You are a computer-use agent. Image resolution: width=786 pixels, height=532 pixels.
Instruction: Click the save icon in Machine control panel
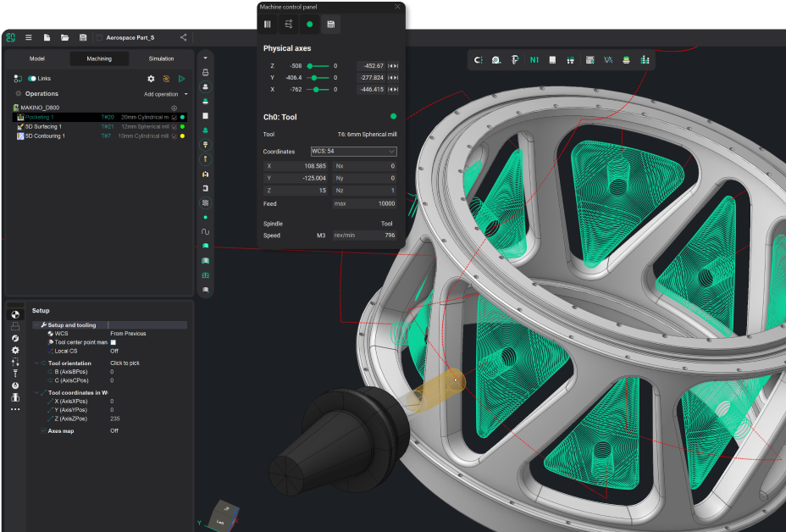coord(331,25)
